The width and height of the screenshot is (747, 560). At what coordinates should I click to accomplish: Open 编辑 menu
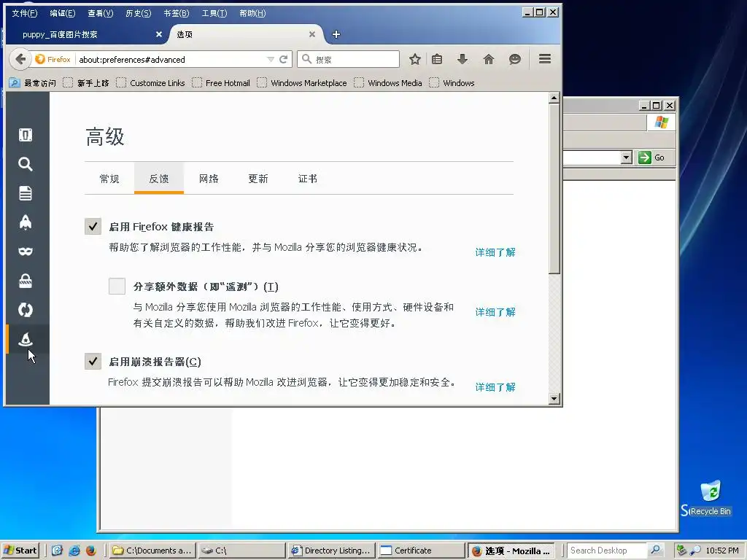63,13
